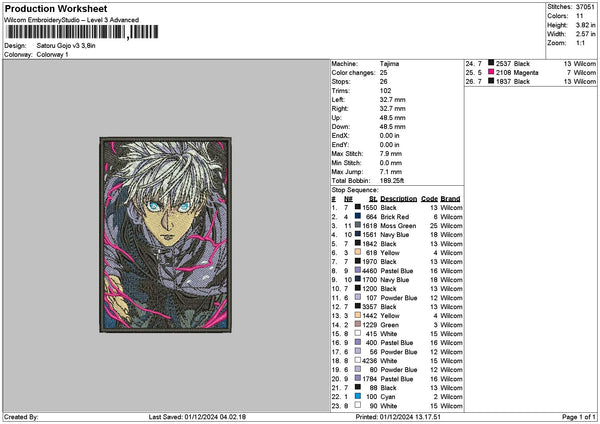Select the Max Jump value 7.1 mm

pos(391,172)
